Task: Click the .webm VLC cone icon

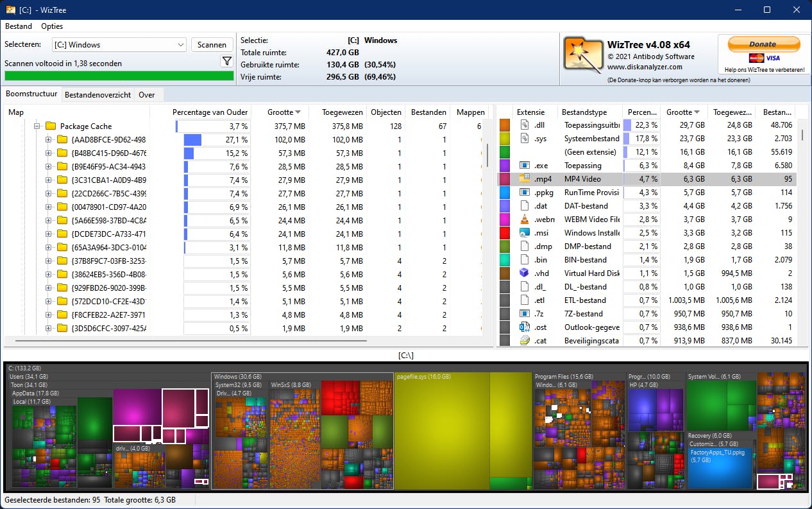Action: [x=524, y=220]
